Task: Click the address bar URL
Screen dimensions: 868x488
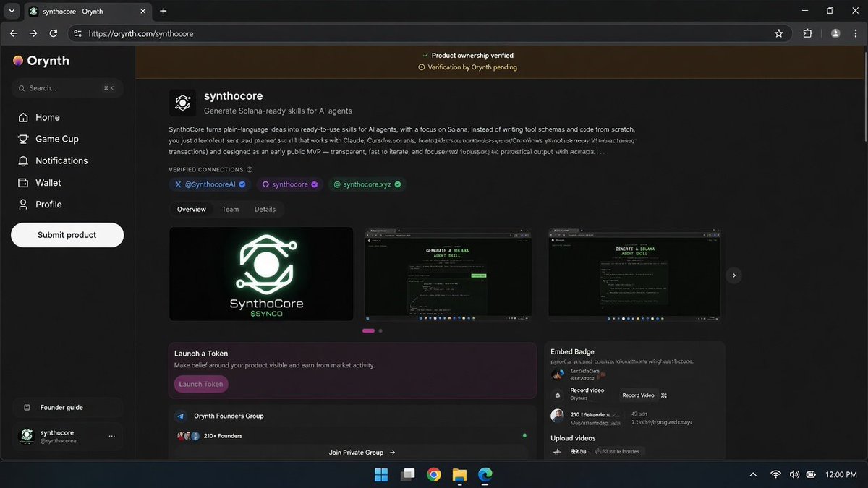Action: click(x=141, y=33)
